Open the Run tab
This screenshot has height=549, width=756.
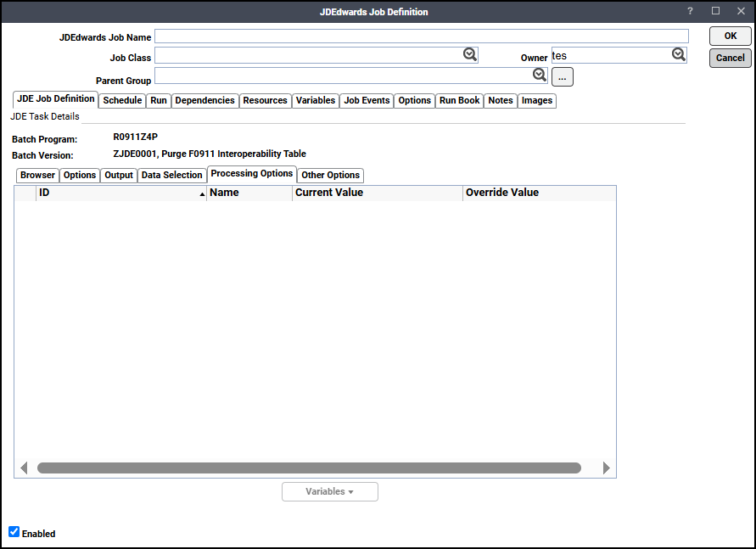pyautogui.click(x=159, y=100)
